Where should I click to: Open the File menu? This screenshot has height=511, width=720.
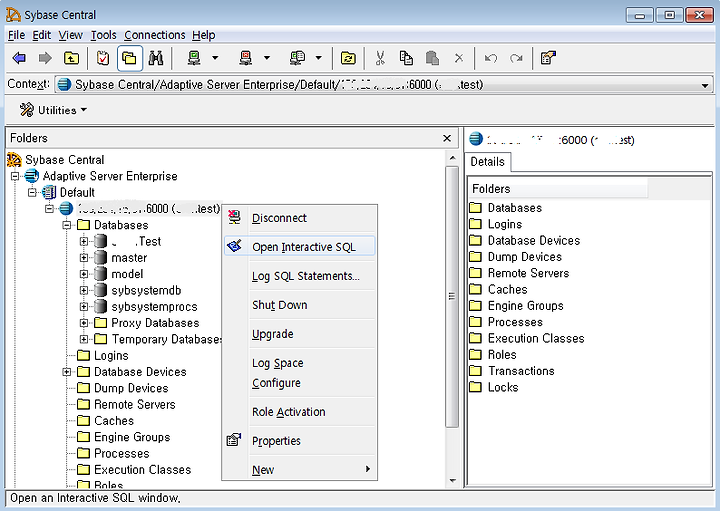pos(17,35)
